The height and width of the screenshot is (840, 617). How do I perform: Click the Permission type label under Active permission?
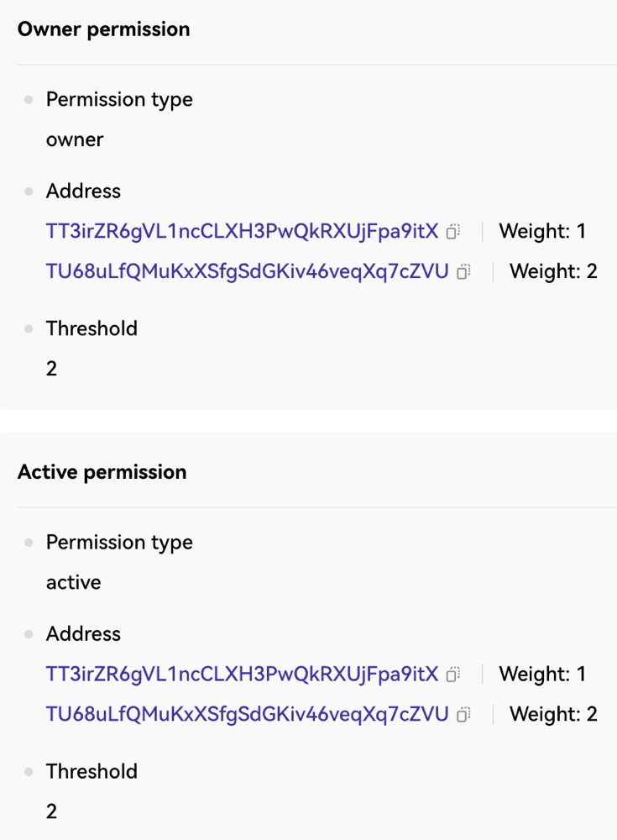119,543
